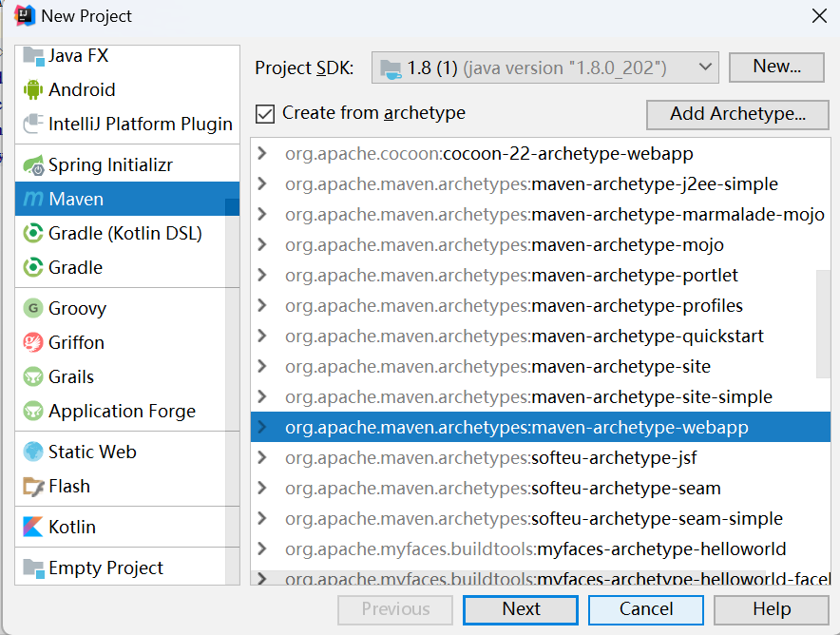Expand maven-archetype-site node arrow
The height and width of the screenshot is (635, 840).
pos(262,367)
